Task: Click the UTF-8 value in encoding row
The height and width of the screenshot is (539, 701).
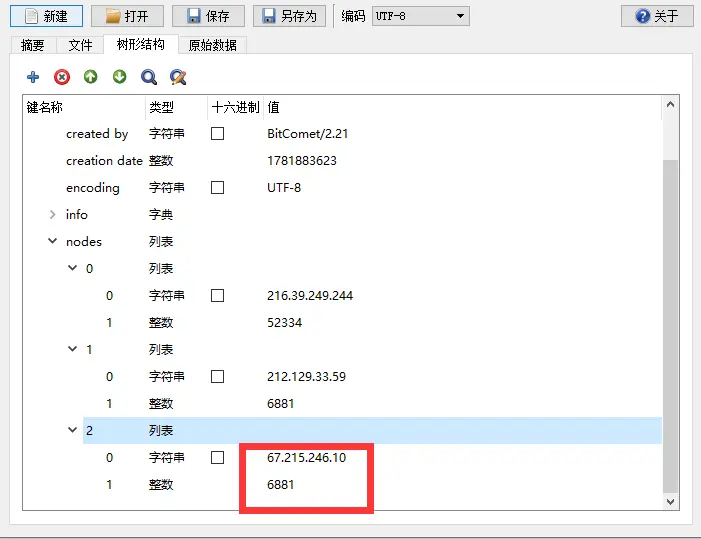Action: (x=284, y=187)
